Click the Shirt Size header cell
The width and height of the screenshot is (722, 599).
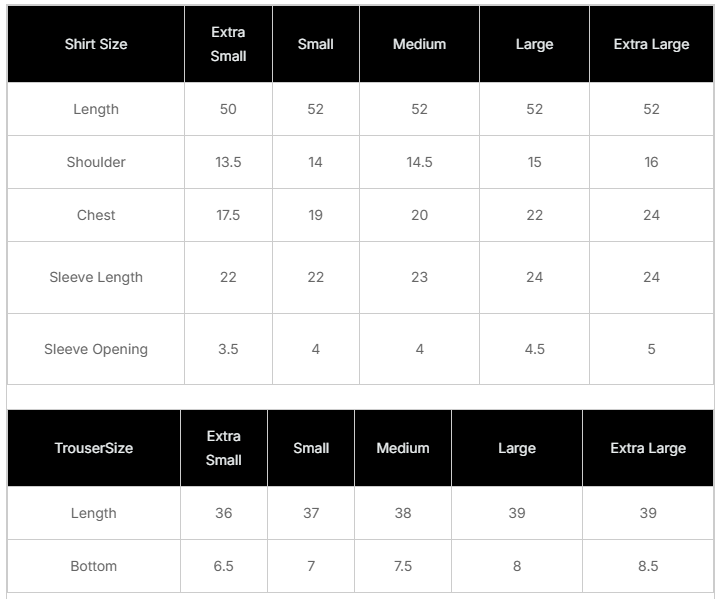click(96, 44)
